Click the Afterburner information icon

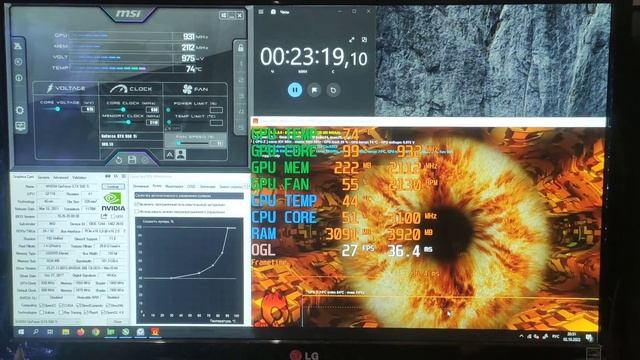pos(19,78)
